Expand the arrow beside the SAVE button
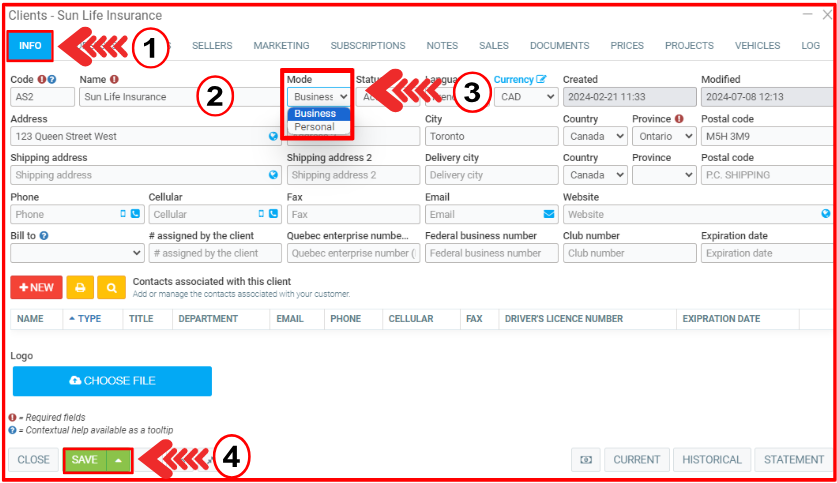The height and width of the screenshot is (483, 837). [119, 460]
